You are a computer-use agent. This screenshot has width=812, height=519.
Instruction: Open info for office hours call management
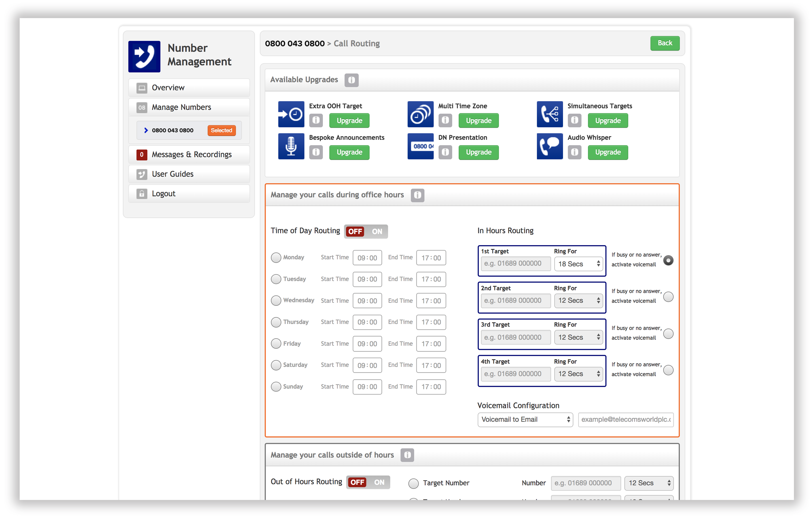(417, 195)
